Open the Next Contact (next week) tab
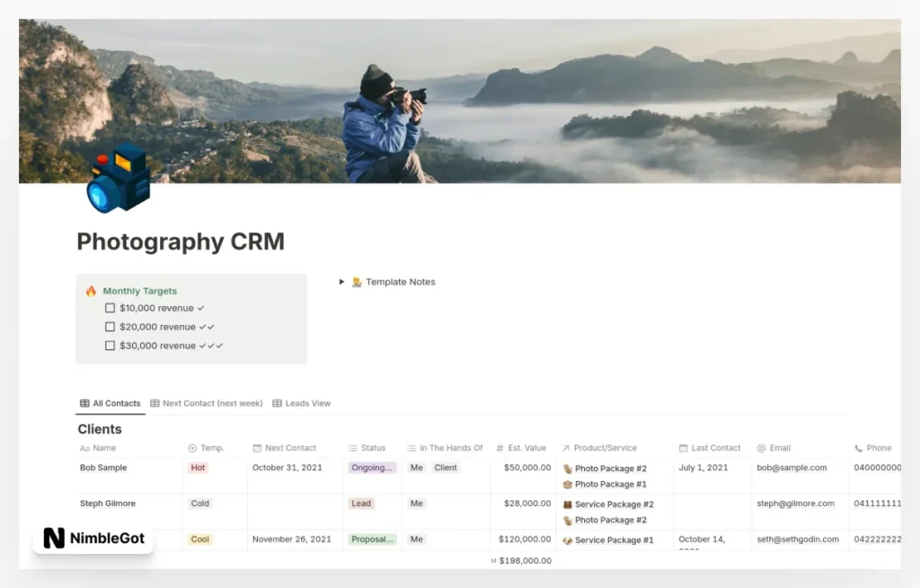This screenshot has height=588, width=920. pos(206,403)
